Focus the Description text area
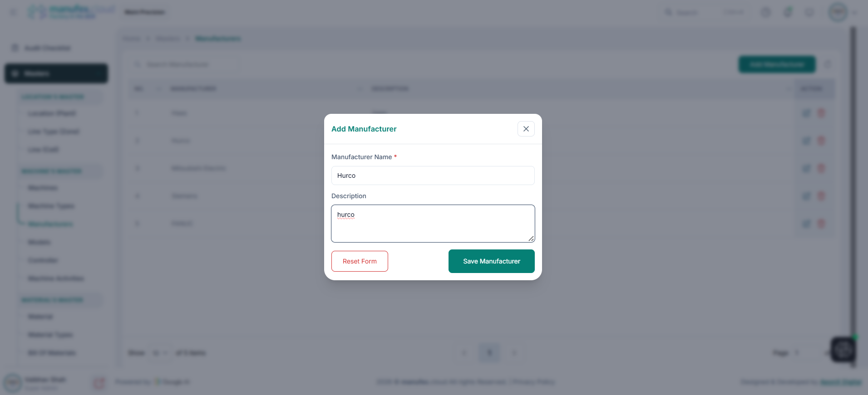 coord(433,223)
